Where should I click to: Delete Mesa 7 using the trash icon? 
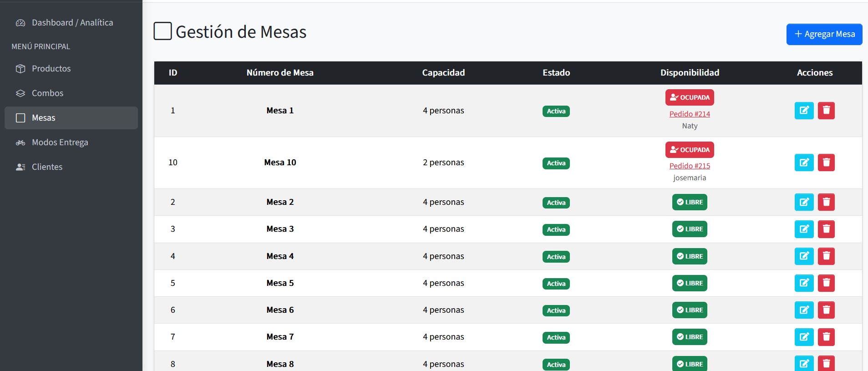pyautogui.click(x=826, y=337)
